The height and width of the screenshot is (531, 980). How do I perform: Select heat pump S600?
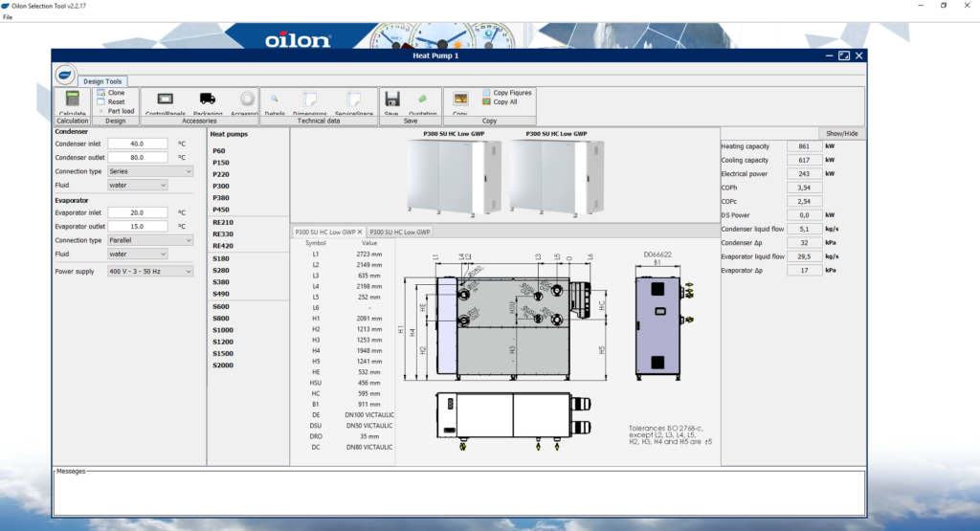pos(221,307)
